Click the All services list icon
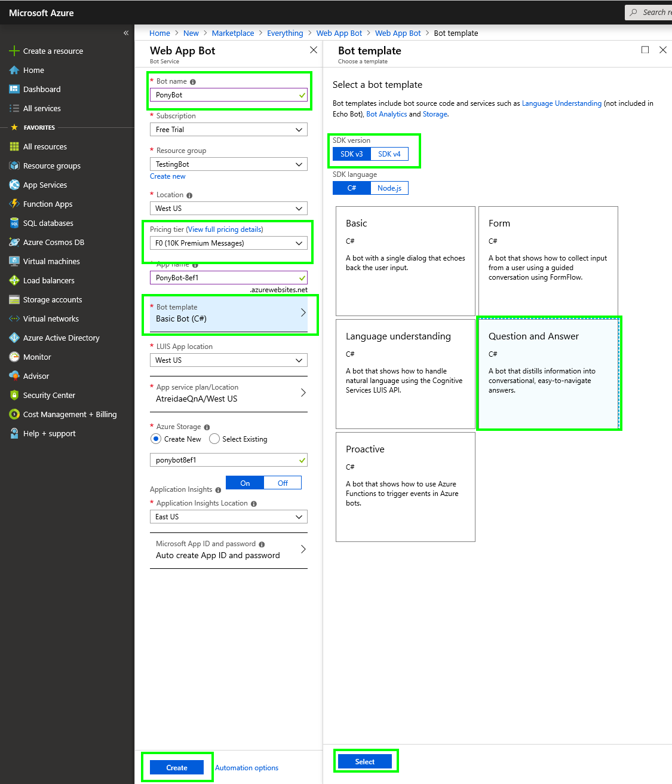672x784 pixels. [14, 108]
